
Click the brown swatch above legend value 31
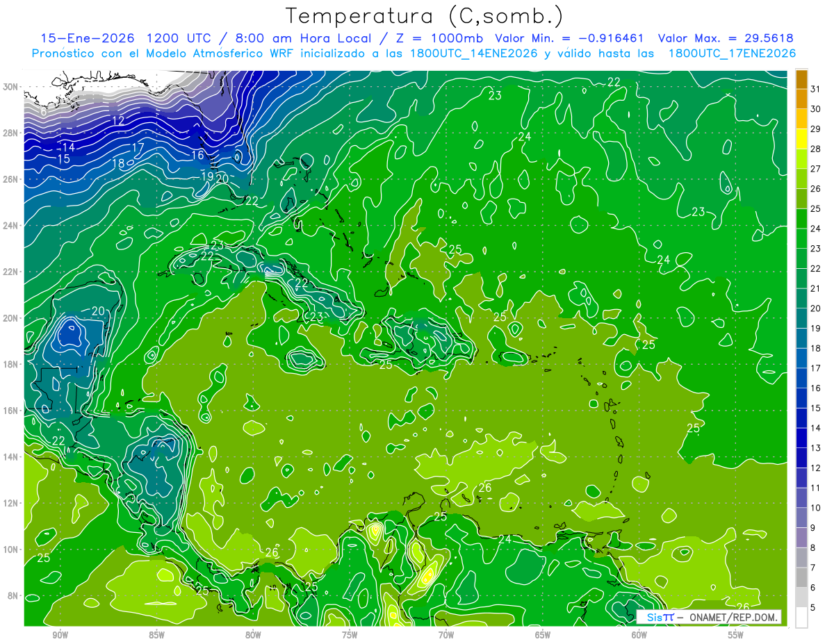[801, 79]
